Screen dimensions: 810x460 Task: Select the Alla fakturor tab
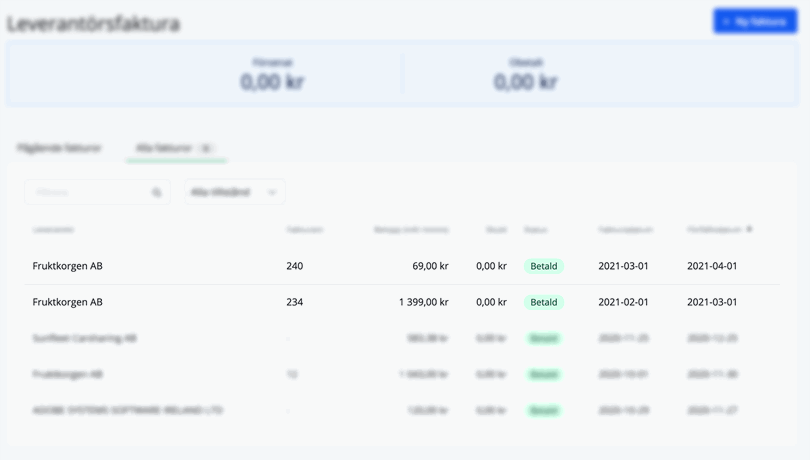pyautogui.click(x=175, y=148)
